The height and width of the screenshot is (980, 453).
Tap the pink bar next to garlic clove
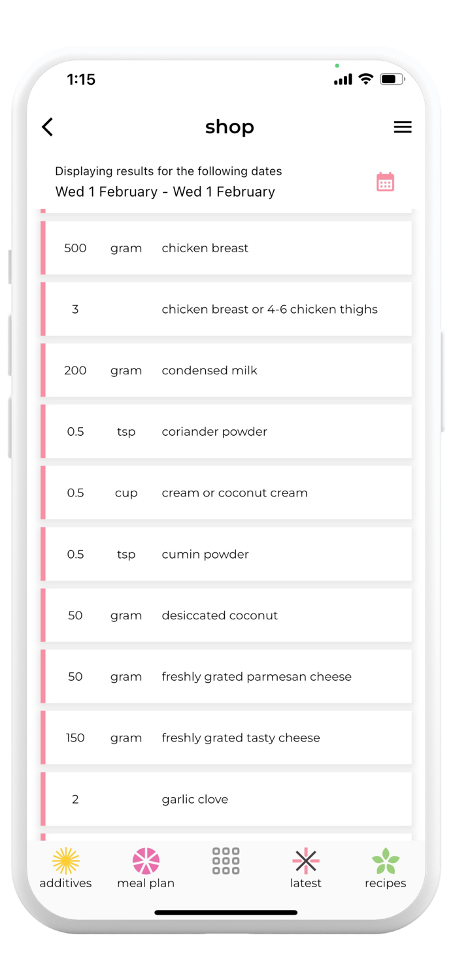[42, 798]
